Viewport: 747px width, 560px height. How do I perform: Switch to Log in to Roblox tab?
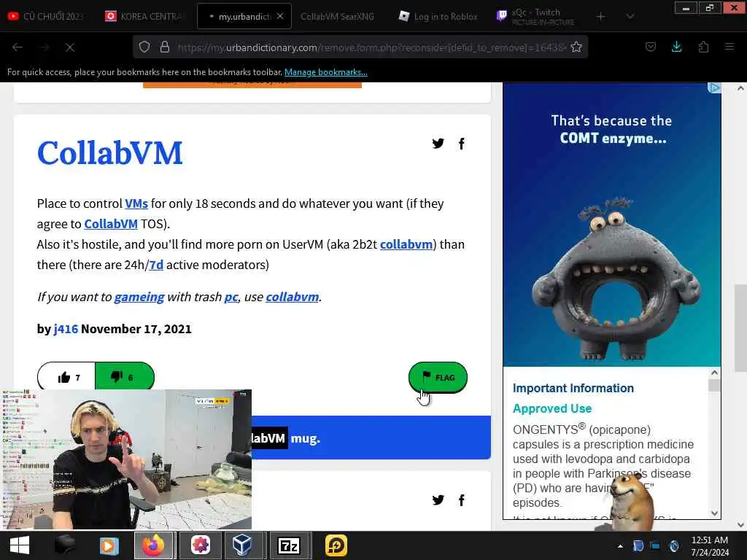point(438,16)
